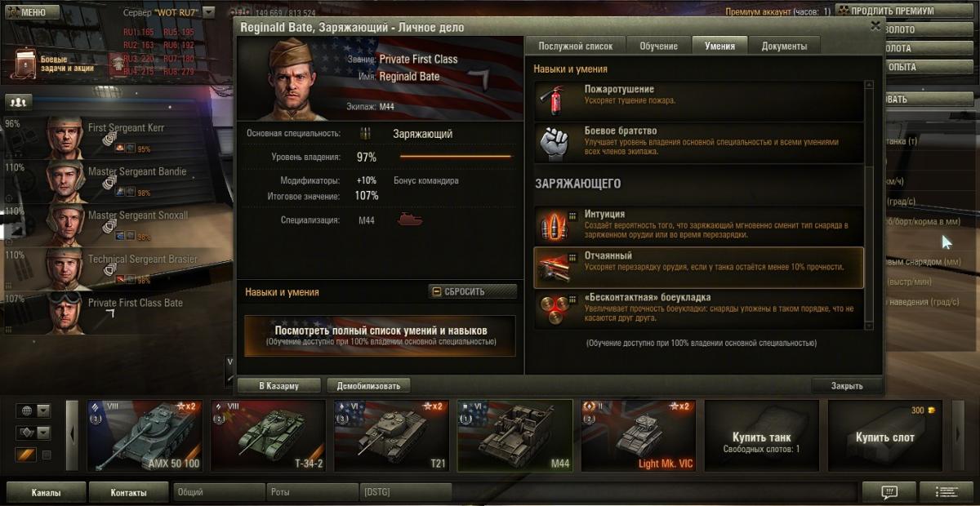
Task: Open the chat bubble icon in bottom bar
Action: [889, 492]
